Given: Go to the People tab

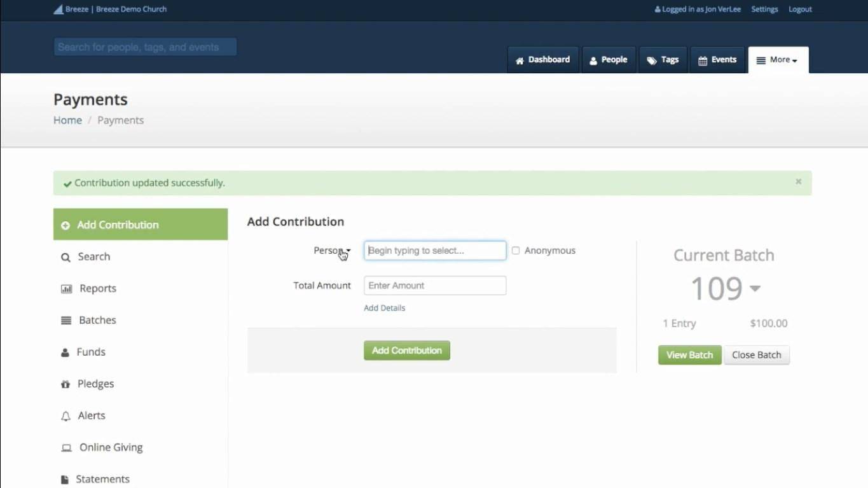Looking at the screenshot, I should click(x=608, y=60).
